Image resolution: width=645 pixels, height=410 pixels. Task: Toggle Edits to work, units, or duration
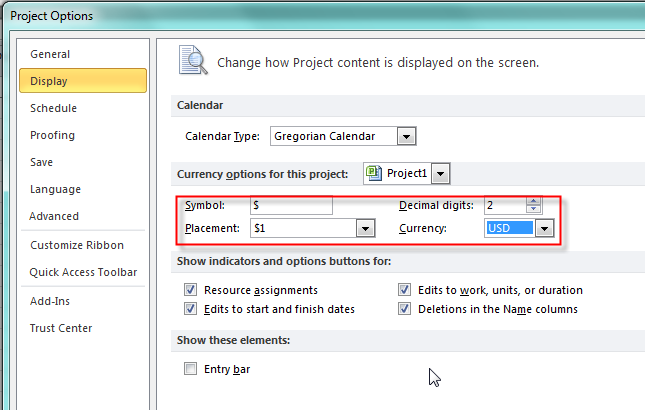point(404,290)
